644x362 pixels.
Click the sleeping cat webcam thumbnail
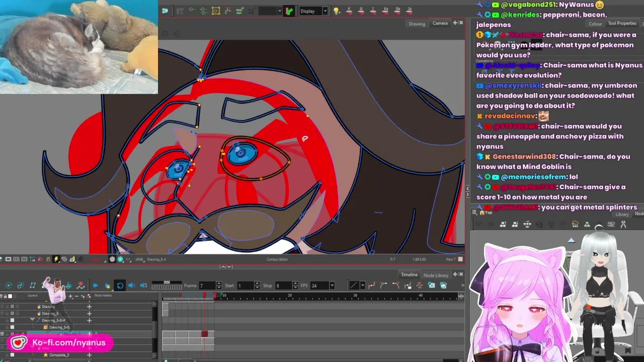[x=79, y=47]
